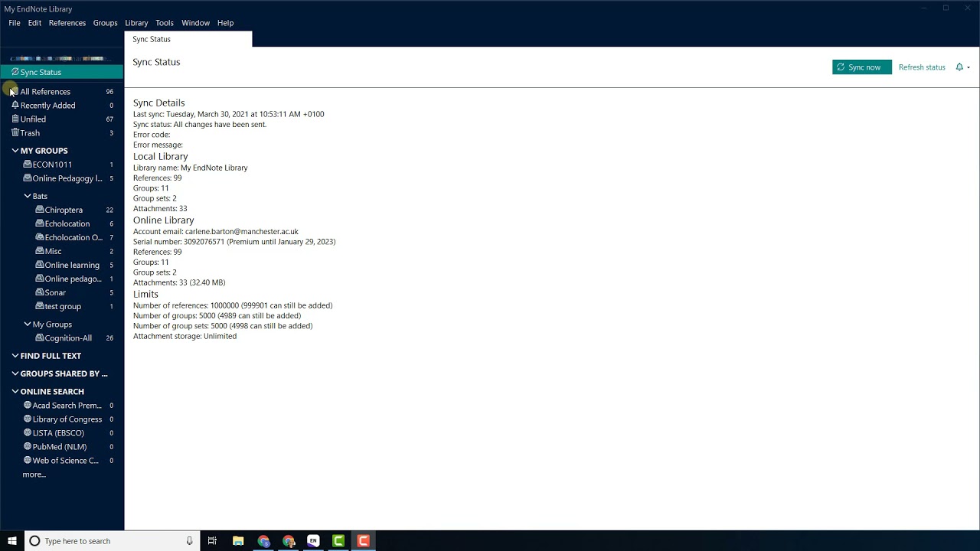
Task: Select the Chiroptera group icon
Action: pos(40,210)
